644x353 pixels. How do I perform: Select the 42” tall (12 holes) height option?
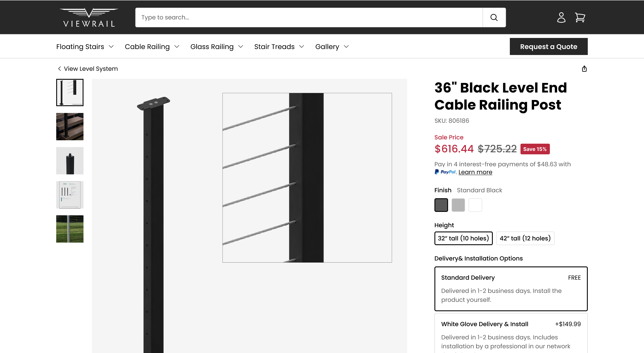525,238
